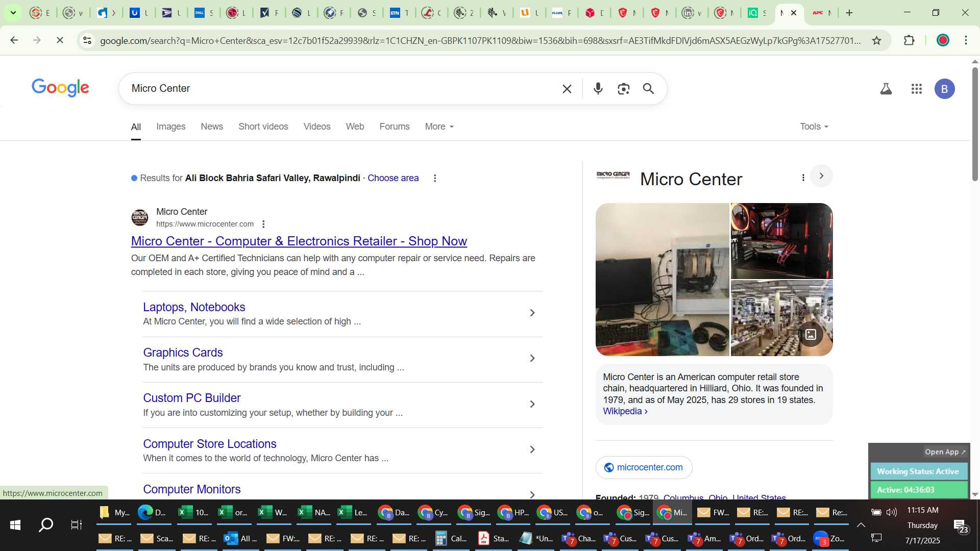980x551 pixels.
Task: Open Zoom from the taskbar
Action: [829, 539]
